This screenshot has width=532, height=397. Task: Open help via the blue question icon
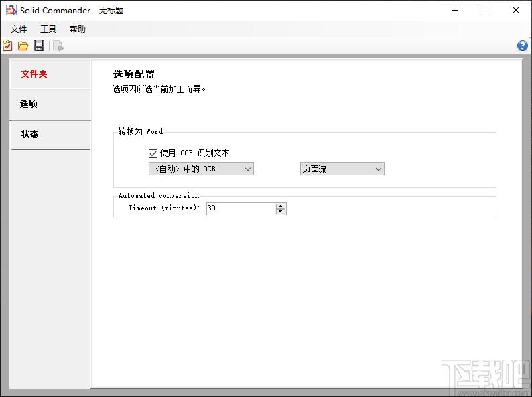click(523, 46)
